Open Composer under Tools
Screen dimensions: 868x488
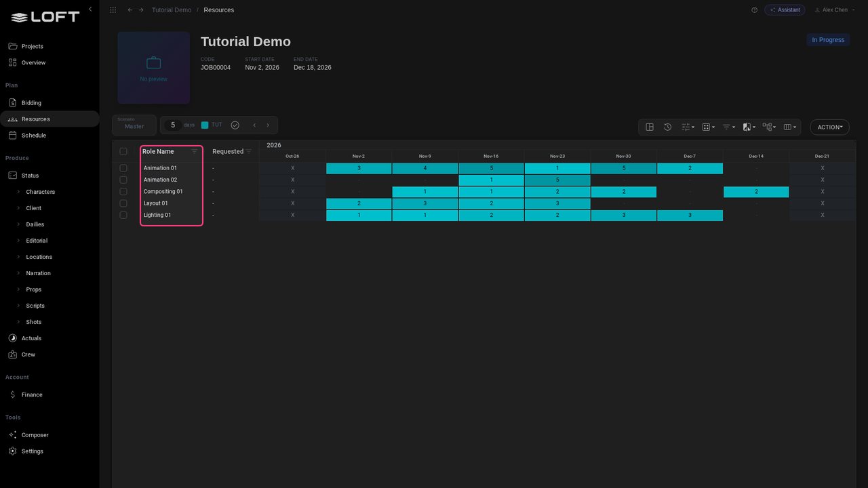(x=50, y=435)
